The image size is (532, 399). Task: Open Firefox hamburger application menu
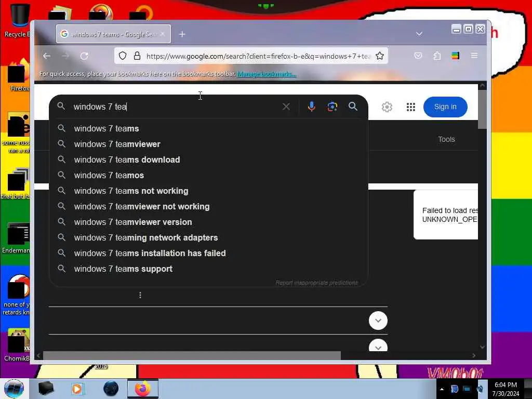pos(474,55)
